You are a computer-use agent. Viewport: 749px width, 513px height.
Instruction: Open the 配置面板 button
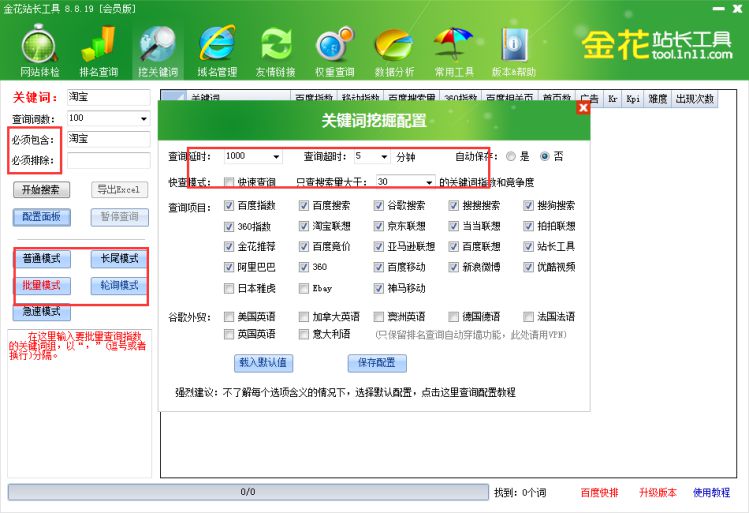coord(42,217)
